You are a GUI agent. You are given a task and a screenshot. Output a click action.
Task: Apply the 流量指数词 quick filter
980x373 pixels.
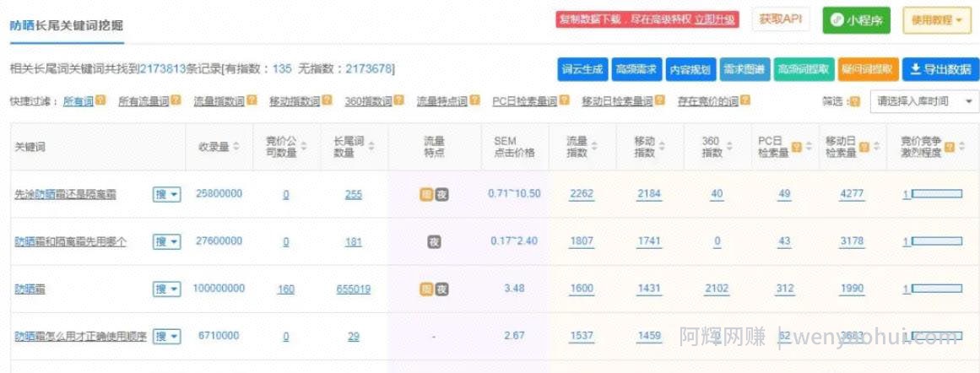(219, 100)
